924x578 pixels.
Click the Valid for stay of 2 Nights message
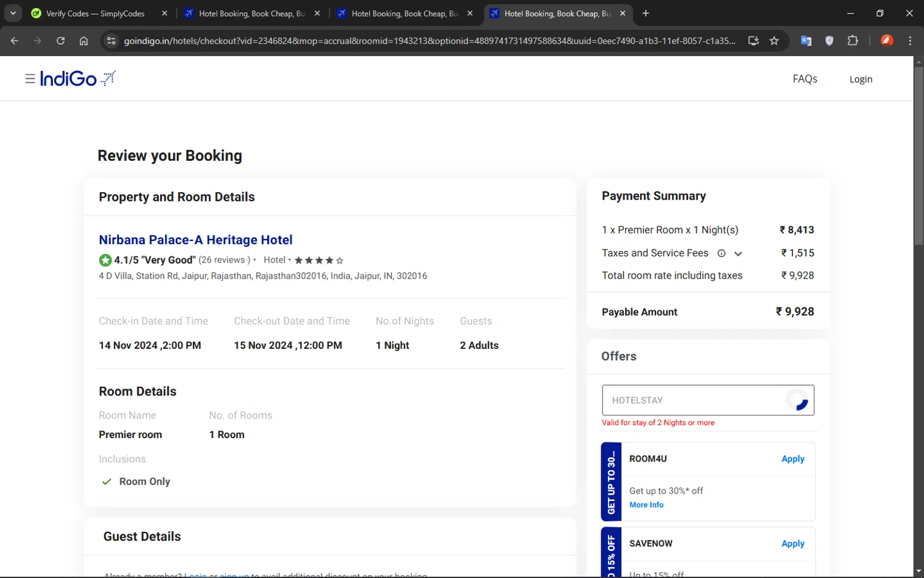tap(658, 423)
